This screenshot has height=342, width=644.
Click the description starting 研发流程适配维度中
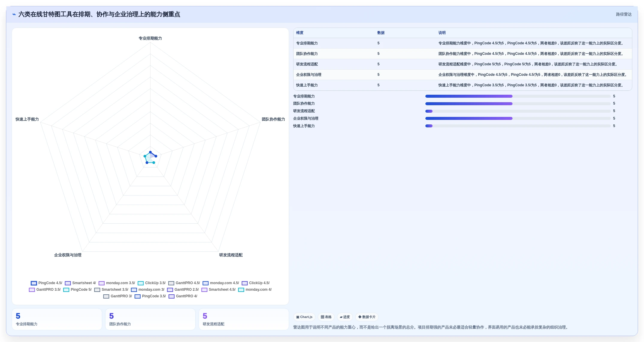click(528, 64)
